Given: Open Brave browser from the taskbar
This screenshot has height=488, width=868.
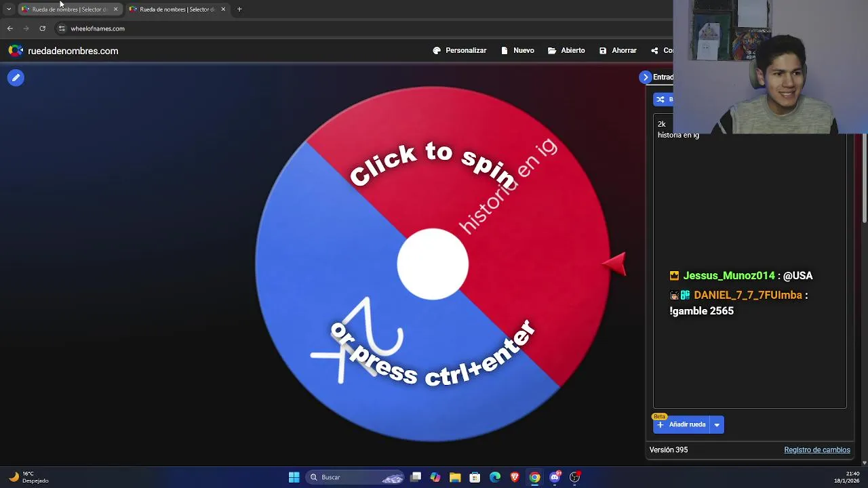Looking at the screenshot, I should click(x=515, y=477).
